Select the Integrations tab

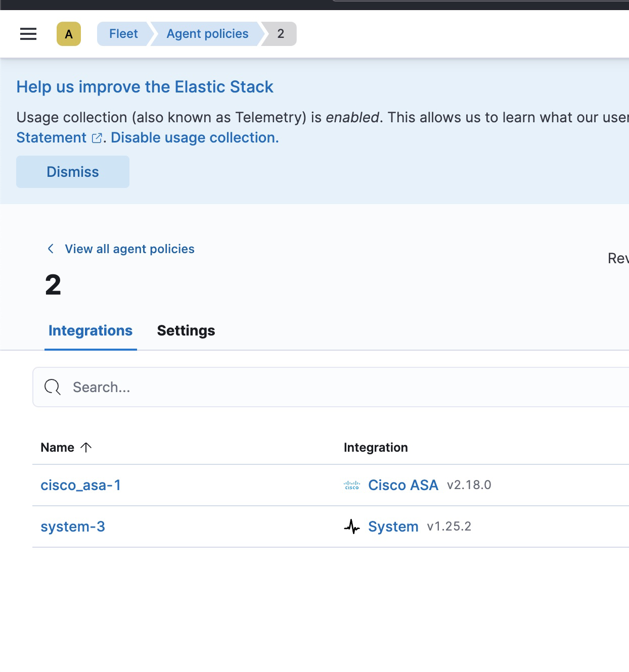[90, 330]
